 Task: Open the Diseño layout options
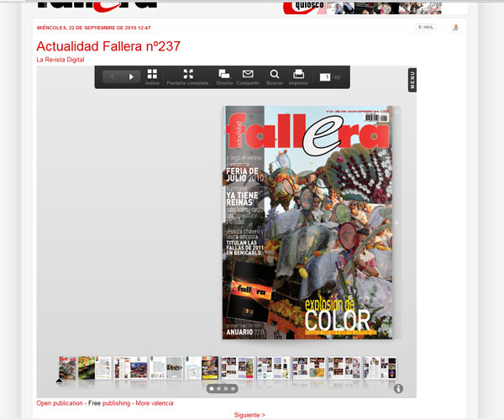[x=224, y=76]
